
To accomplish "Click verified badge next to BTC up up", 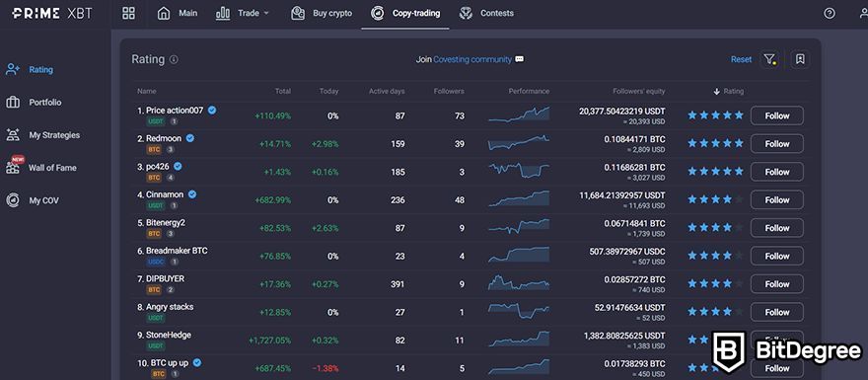I will click(x=197, y=363).
